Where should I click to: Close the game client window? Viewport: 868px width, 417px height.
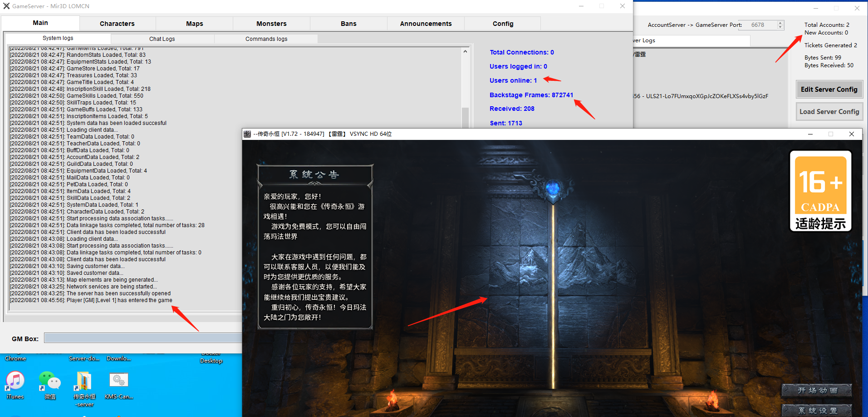[x=852, y=134]
